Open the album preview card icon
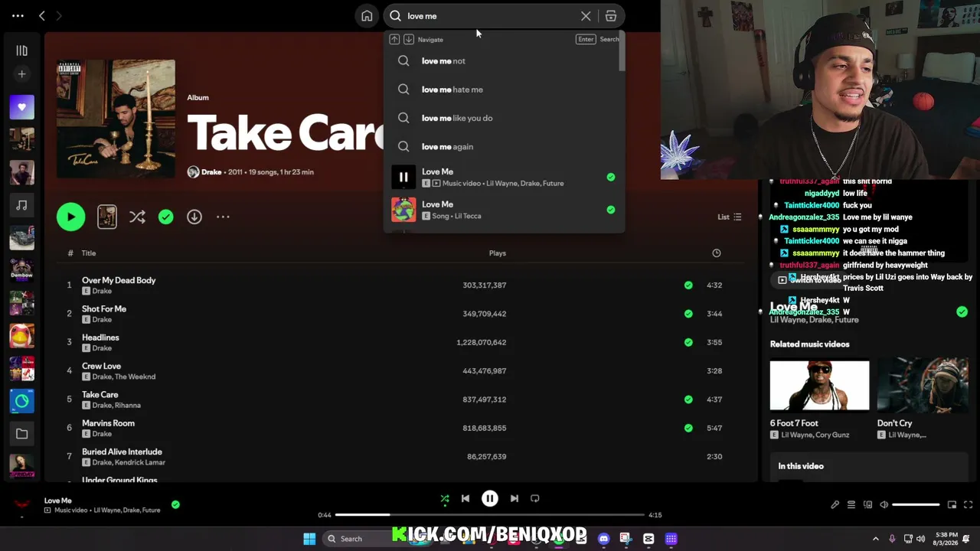The height and width of the screenshot is (551, 980). [x=107, y=217]
